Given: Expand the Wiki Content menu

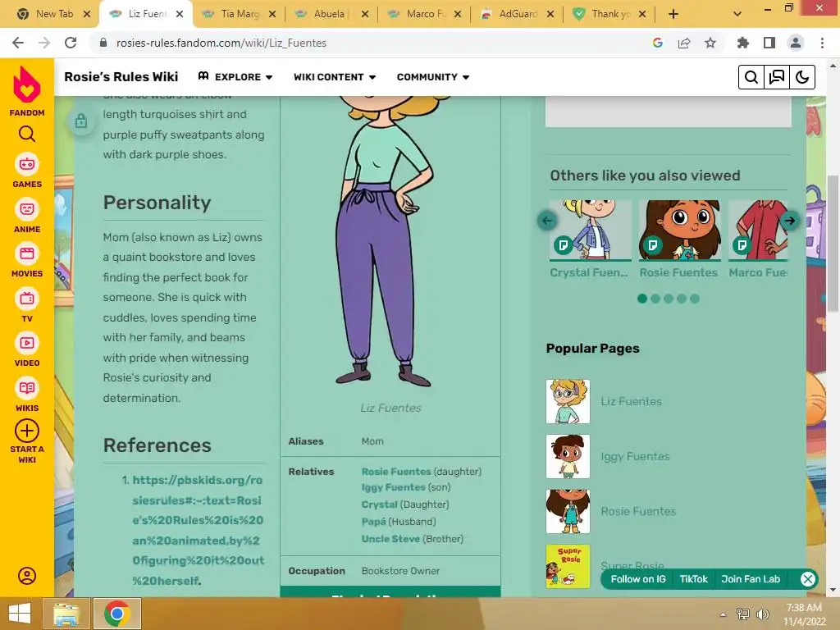Looking at the screenshot, I should click(x=335, y=77).
